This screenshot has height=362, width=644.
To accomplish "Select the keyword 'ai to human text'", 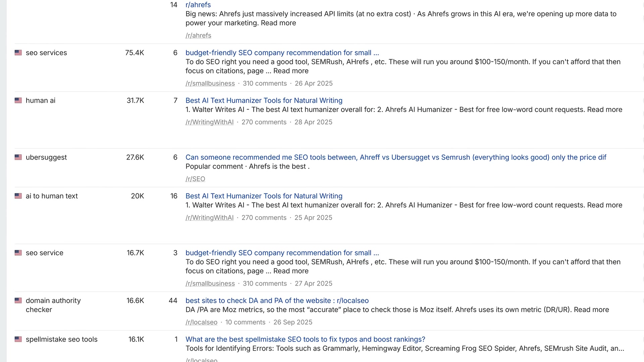I will click(x=52, y=196).
